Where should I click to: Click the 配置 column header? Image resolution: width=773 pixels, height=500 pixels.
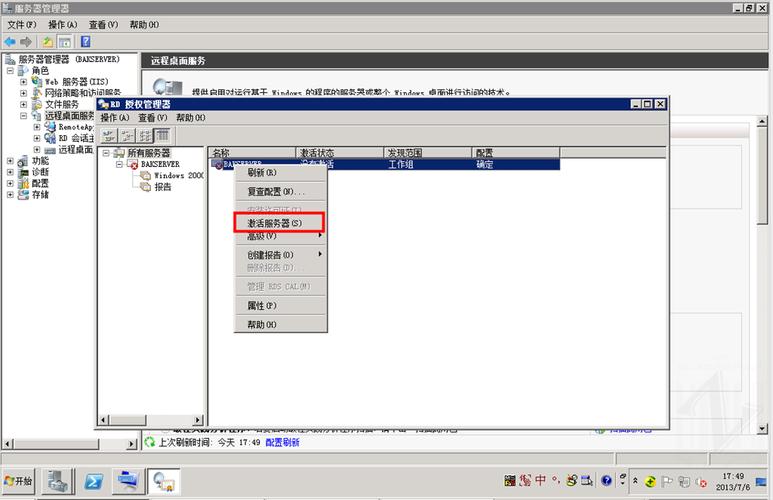pos(515,153)
